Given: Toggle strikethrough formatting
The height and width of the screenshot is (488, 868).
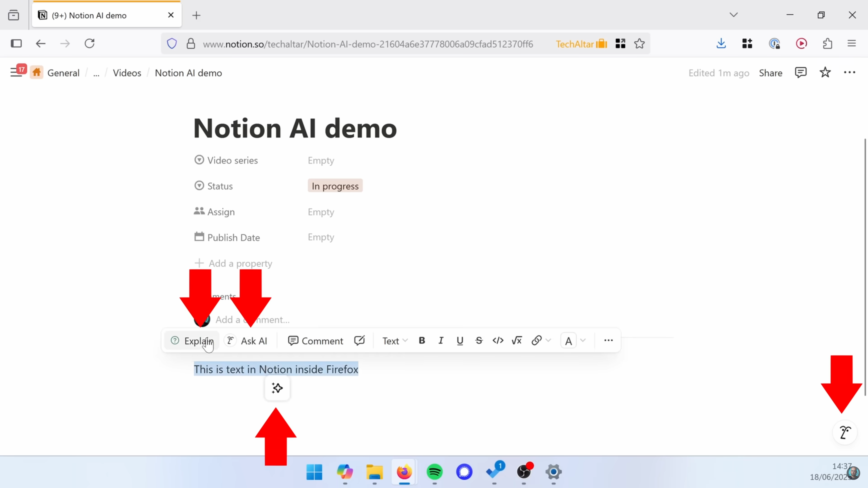Looking at the screenshot, I should coord(479,340).
